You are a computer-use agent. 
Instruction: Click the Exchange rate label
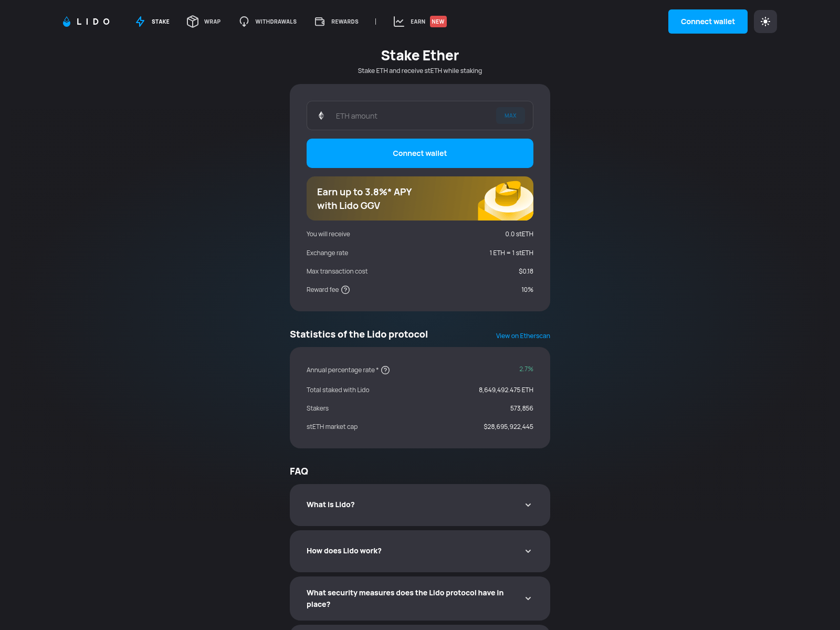[x=327, y=253]
